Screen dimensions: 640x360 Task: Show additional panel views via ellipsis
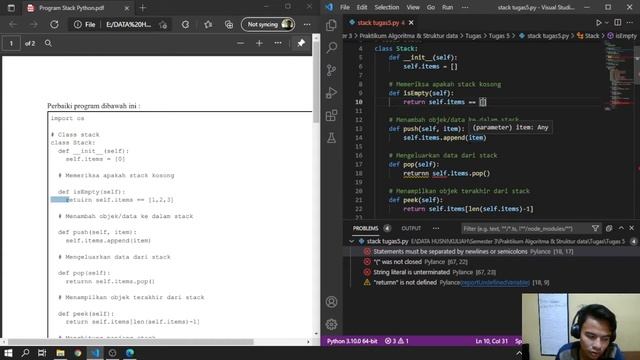[x=436, y=229]
